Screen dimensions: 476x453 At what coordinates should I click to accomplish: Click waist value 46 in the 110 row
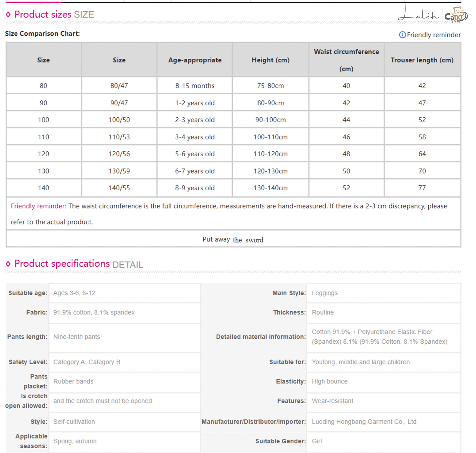(346, 137)
